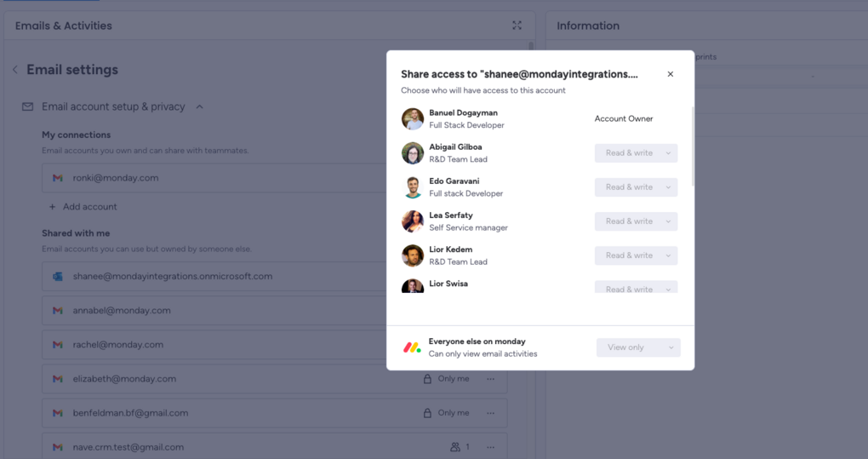Open Edo Garavani's Read & write permission dropdown
The height and width of the screenshot is (459, 868).
(x=636, y=187)
